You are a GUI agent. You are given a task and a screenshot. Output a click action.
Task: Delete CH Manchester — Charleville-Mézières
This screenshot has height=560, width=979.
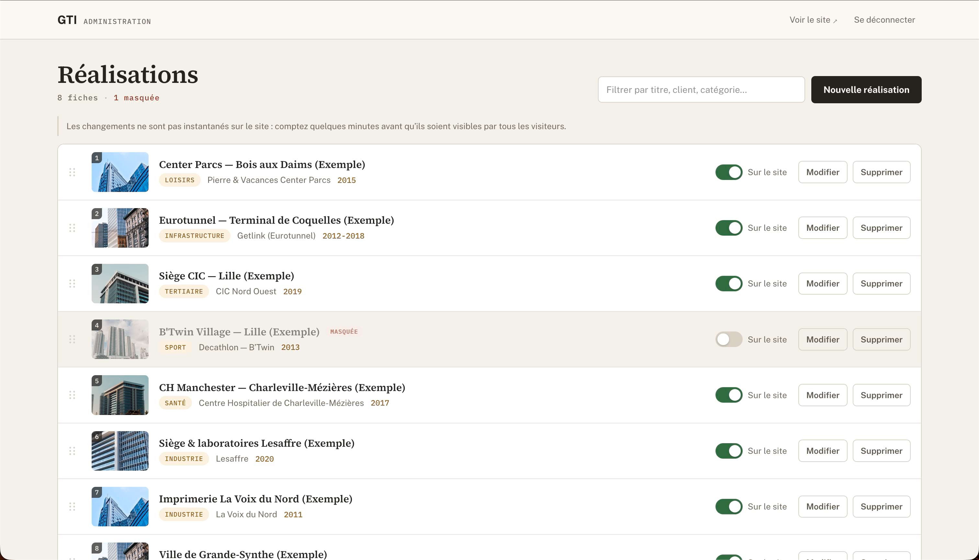click(881, 395)
